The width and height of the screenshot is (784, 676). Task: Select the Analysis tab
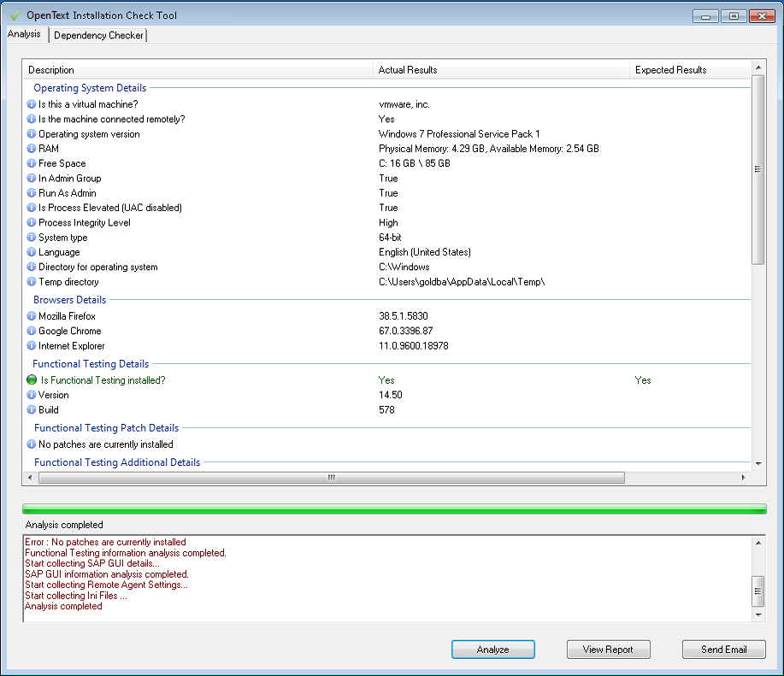pyautogui.click(x=24, y=34)
